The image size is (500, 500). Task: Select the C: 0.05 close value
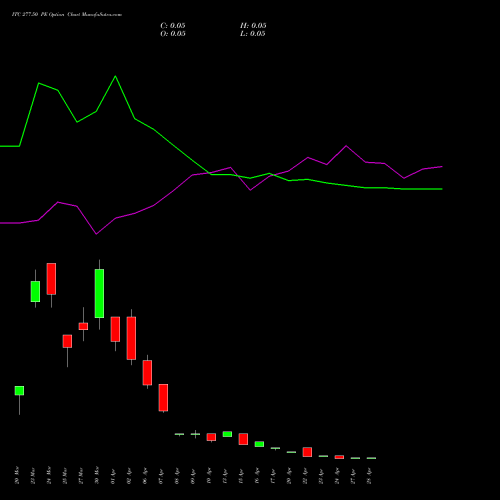pos(173,26)
